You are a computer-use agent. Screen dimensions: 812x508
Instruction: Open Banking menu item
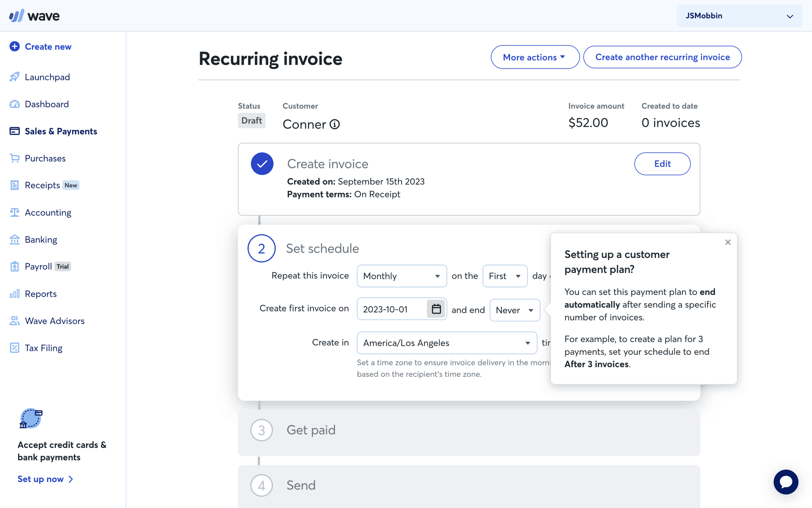(x=41, y=240)
